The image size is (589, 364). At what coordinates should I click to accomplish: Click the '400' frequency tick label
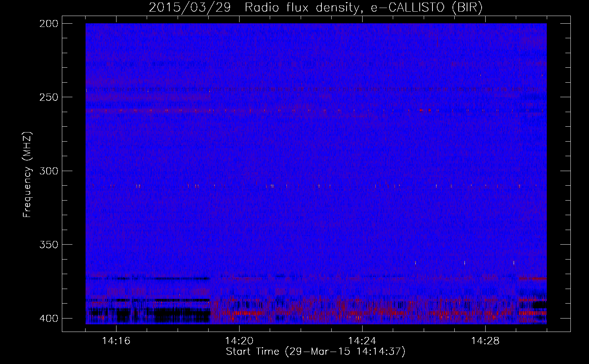point(48,318)
